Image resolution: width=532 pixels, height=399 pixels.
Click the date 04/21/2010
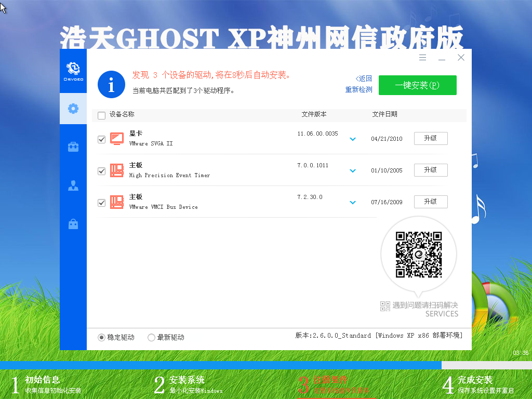coord(387,139)
